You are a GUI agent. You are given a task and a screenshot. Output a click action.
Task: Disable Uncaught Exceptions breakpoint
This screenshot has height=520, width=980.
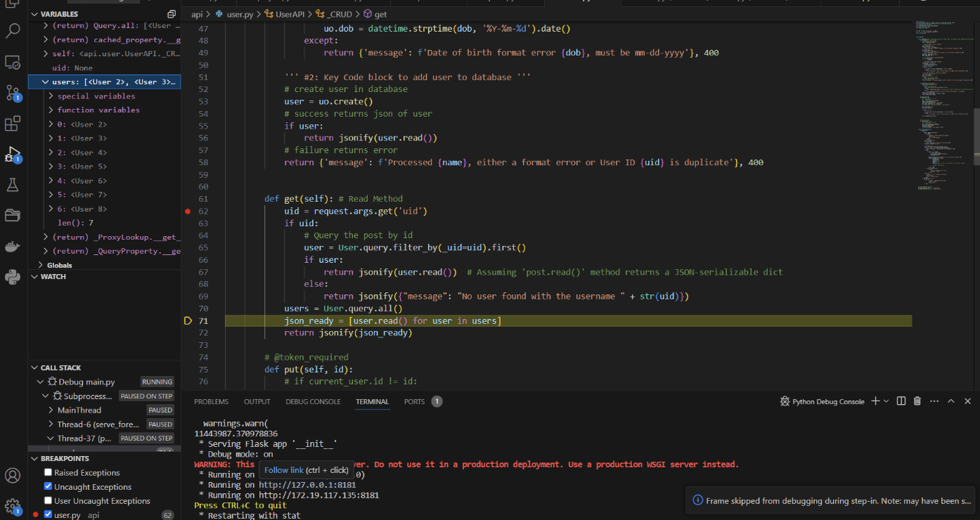[x=48, y=487]
